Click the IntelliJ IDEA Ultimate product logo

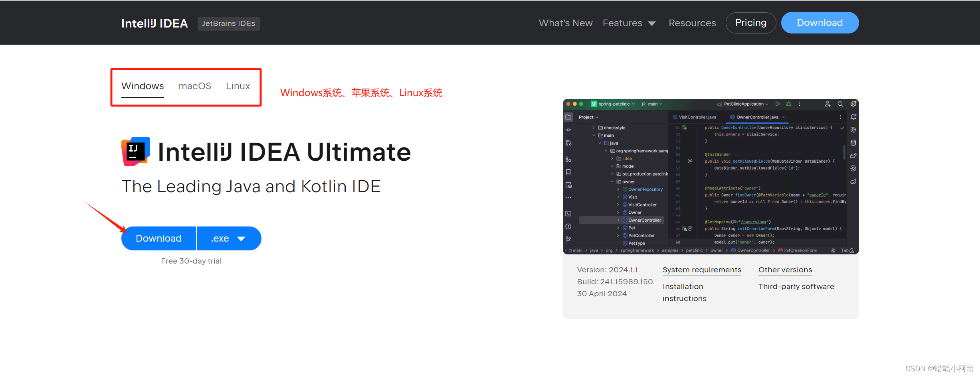coord(136,152)
